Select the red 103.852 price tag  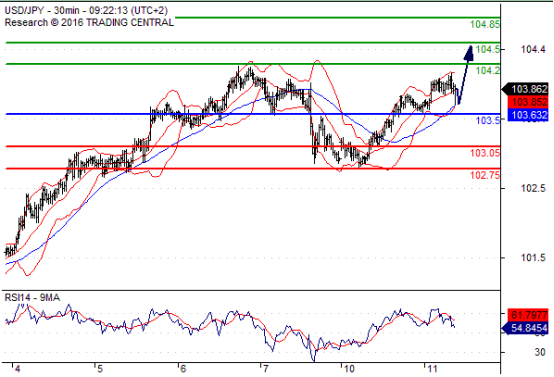[528, 102]
